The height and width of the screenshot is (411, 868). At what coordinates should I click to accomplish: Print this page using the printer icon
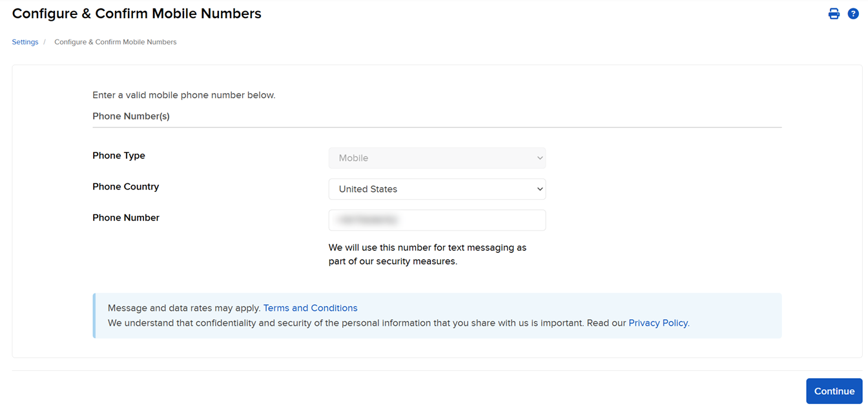[834, 13]
